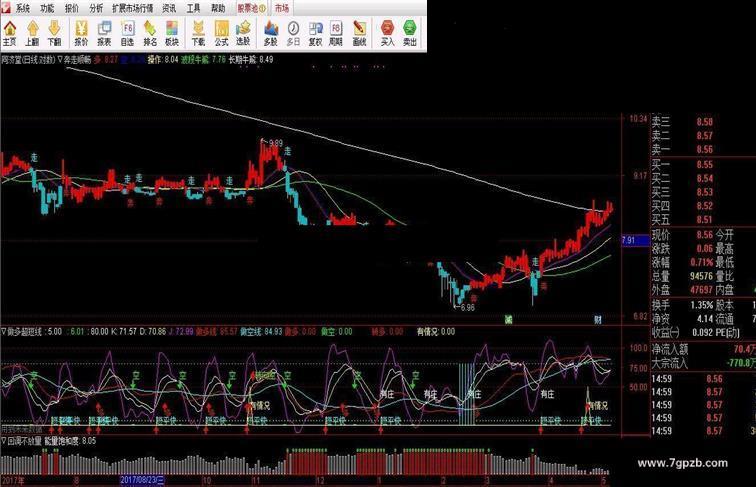Screen dimensions: 756x487
Task: Click the 收益 0.092 value
Action: click(702, 333)
